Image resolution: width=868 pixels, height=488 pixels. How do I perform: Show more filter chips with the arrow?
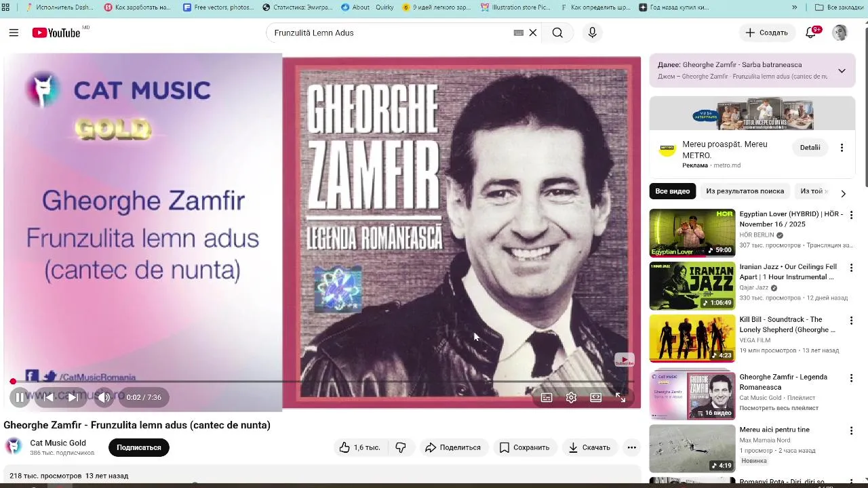tap(843, 193)
